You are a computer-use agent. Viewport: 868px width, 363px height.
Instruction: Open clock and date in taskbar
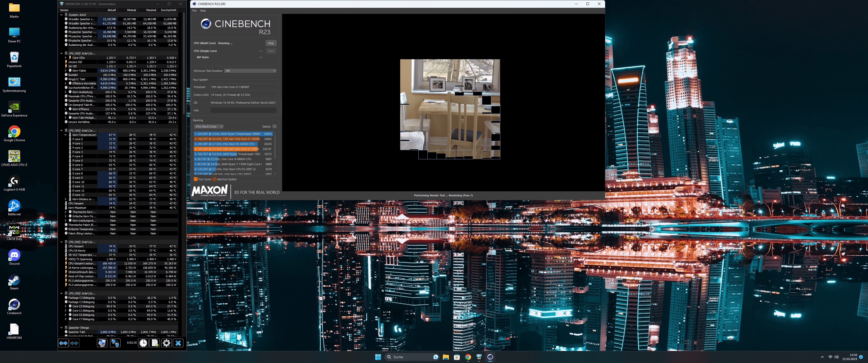tap(850, 357)
